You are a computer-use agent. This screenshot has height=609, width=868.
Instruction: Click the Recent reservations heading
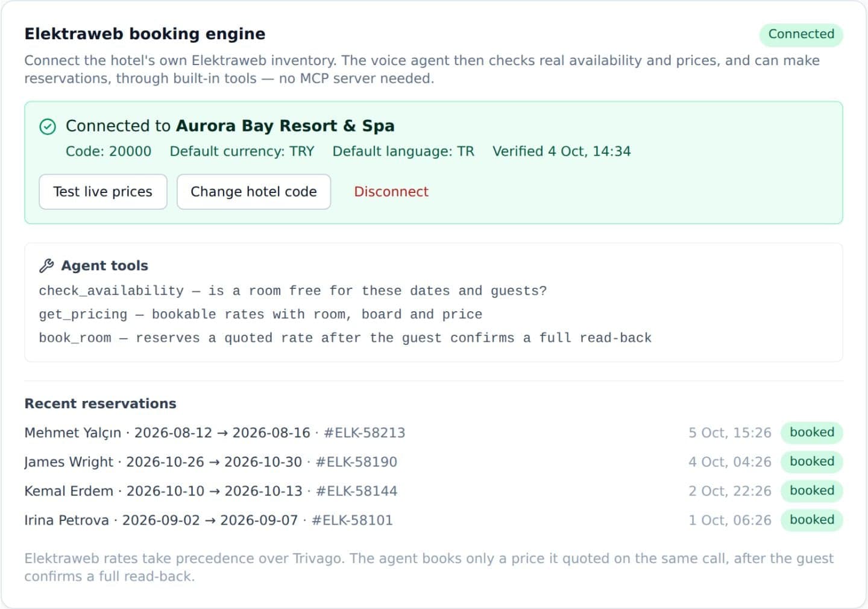[100, 403]
